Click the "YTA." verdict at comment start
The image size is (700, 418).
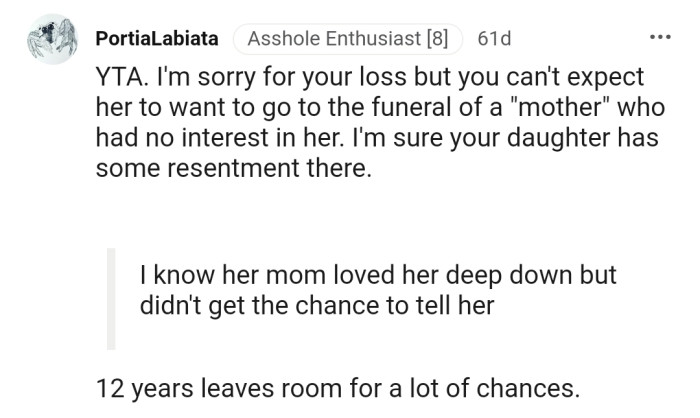(x=121, y=78)
